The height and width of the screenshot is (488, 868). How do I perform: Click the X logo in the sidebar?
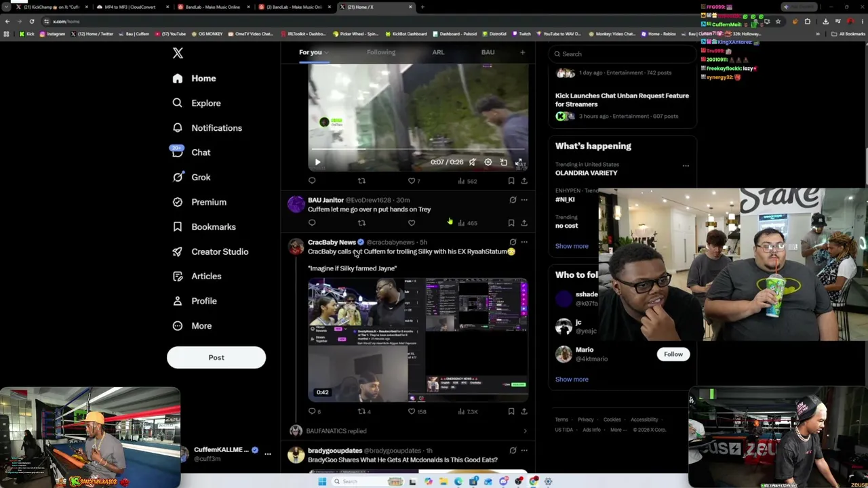point(178,53)
